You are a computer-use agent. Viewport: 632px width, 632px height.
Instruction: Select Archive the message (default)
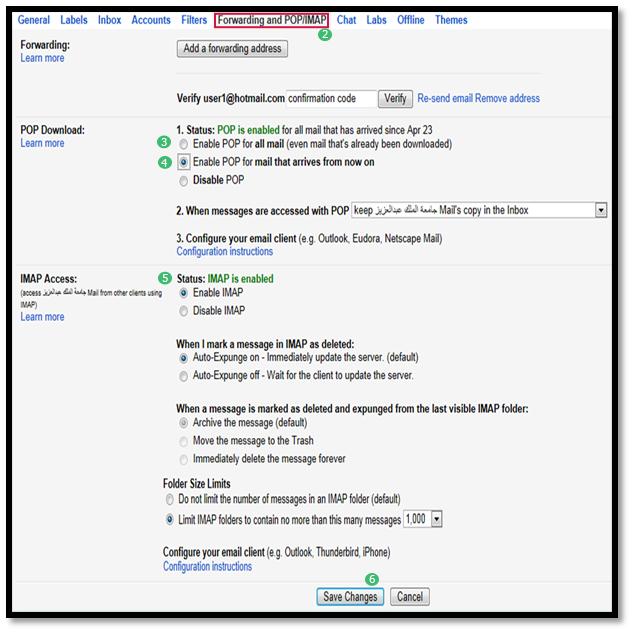pos(183,423)
